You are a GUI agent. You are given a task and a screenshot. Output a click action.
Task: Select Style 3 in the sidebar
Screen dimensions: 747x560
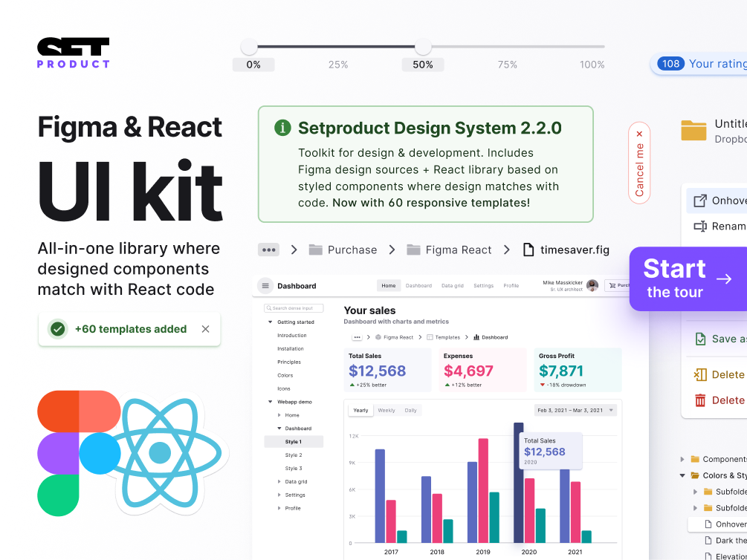point(294,469)
